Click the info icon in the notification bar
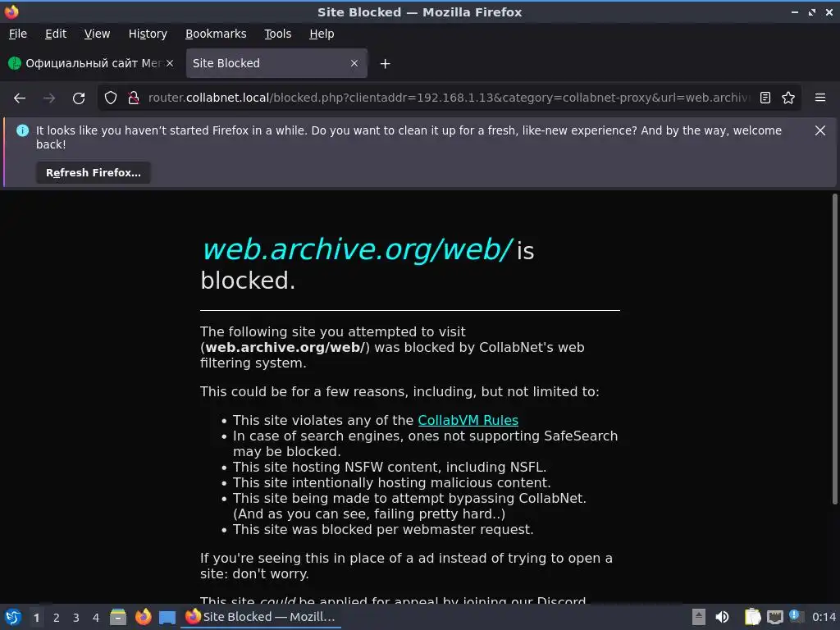840x630 pixels. point(22,130)
